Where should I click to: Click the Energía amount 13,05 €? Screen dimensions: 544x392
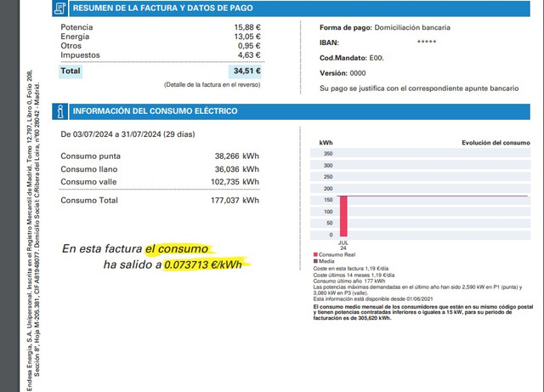coord(247,37)
